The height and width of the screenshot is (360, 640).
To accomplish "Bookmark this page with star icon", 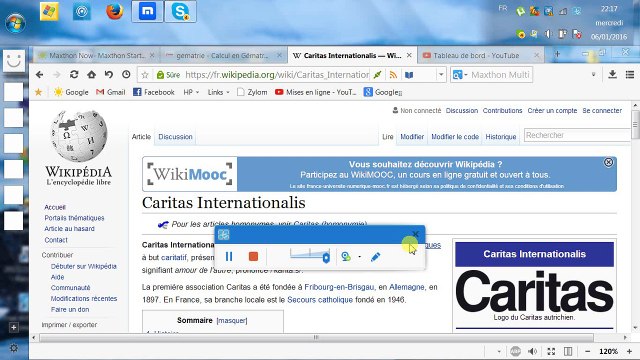I will 145,75.
